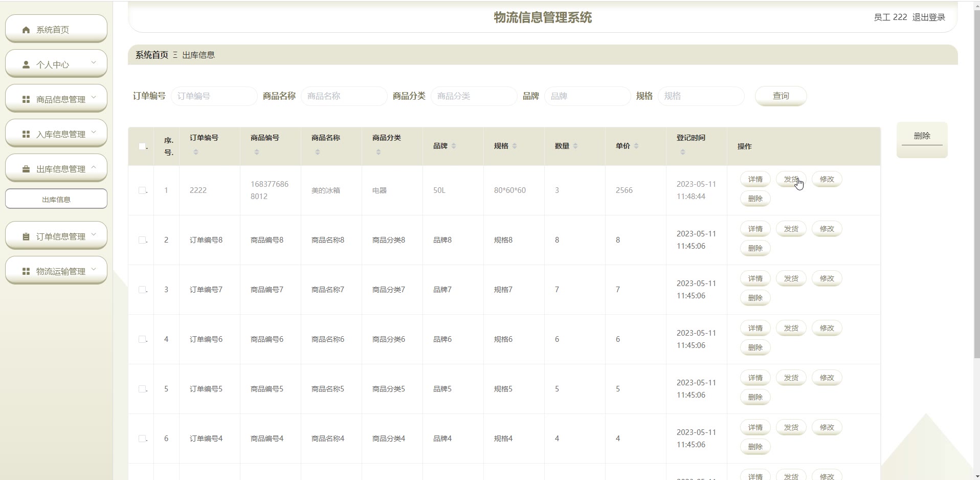The image size is (980, 480).
Task: Sort by 商品名称 column sort arrows
Action: click(x=318, y=152)
